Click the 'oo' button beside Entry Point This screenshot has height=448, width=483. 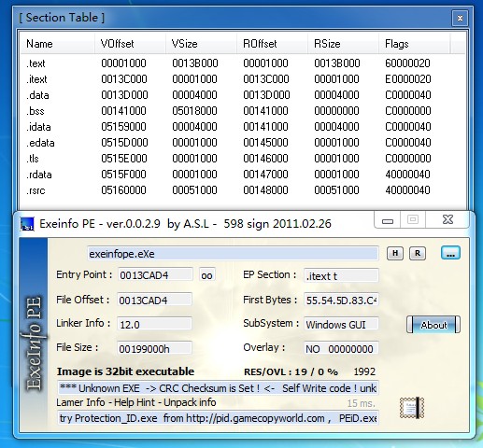click(x=206, y=275)
